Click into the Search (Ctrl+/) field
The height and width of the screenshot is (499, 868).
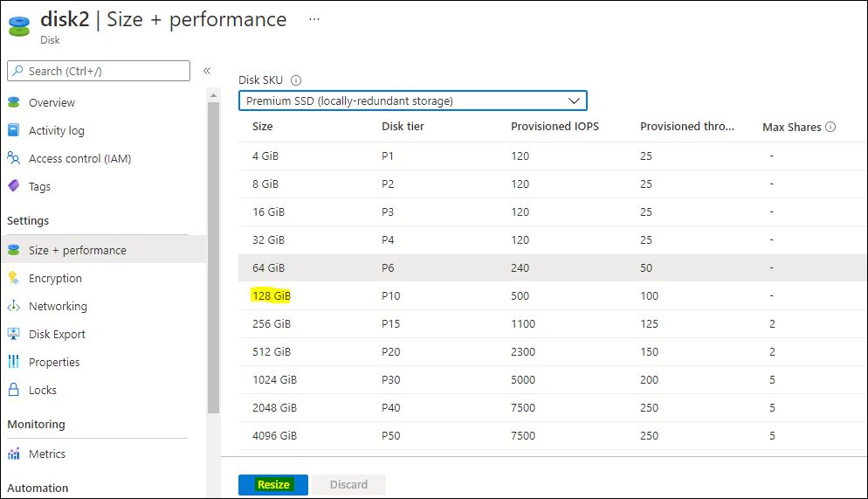click(99, 71)
